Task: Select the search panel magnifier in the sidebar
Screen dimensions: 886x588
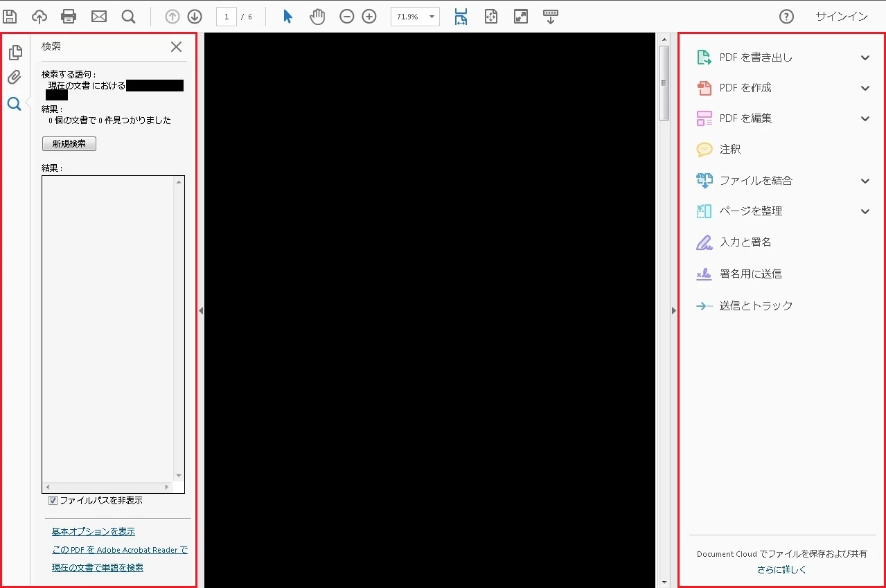Action: tap(15, 104)
